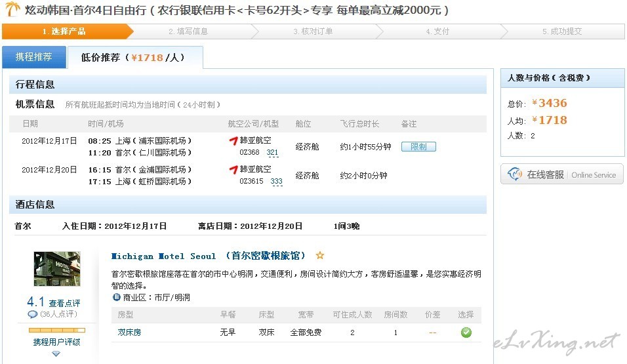Image resolution: width=627 pixels, height=364 pixels.
Task: Click the 酒店信息 section header
Action: tap(248, 205)
